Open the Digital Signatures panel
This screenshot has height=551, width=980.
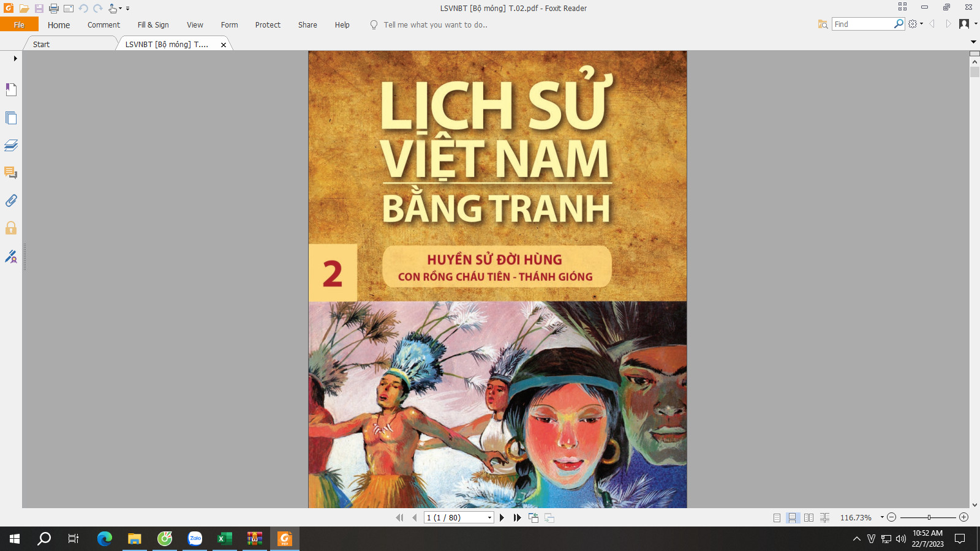click(11, 257)
